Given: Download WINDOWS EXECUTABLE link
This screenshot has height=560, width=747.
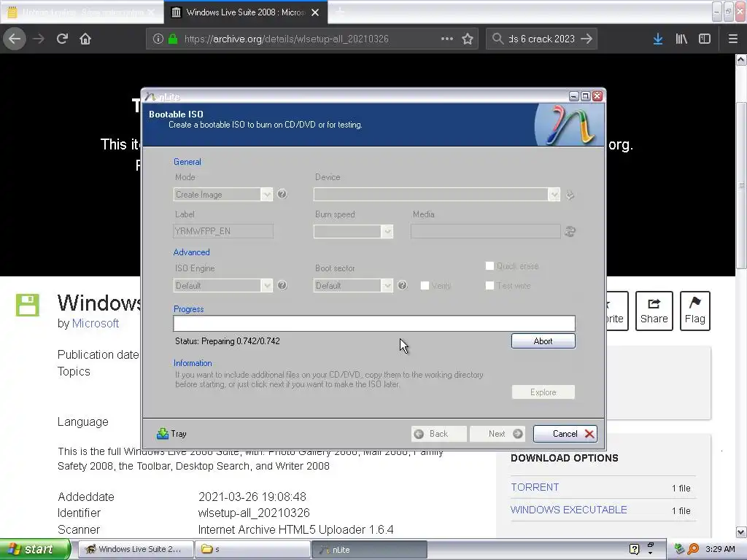Looking at the screenshot, I should point(569,510).
